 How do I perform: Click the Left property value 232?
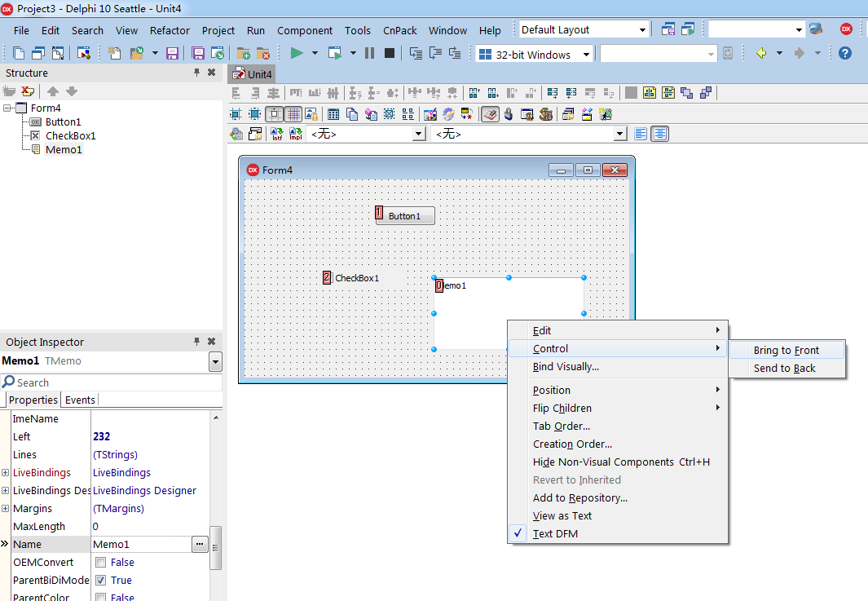(101, 436)
